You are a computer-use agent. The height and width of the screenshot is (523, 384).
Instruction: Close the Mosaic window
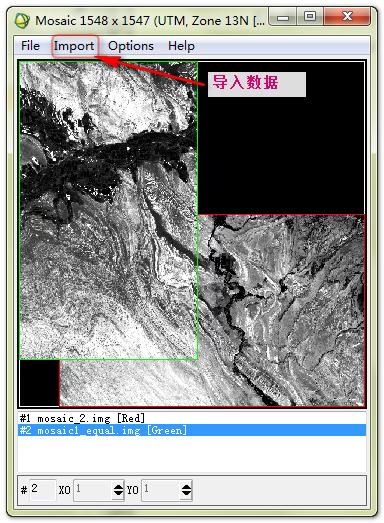pyautogui.click(x=347, y=17)
